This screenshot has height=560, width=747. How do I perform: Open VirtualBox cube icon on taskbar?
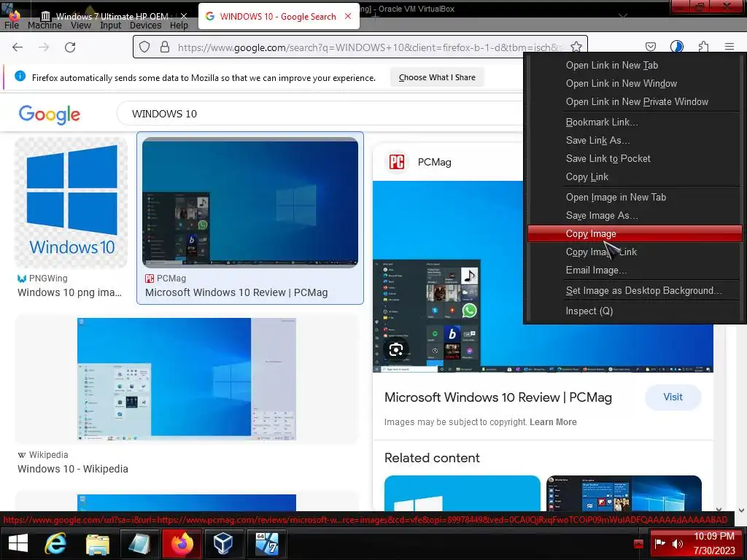(x=223, y=543)
